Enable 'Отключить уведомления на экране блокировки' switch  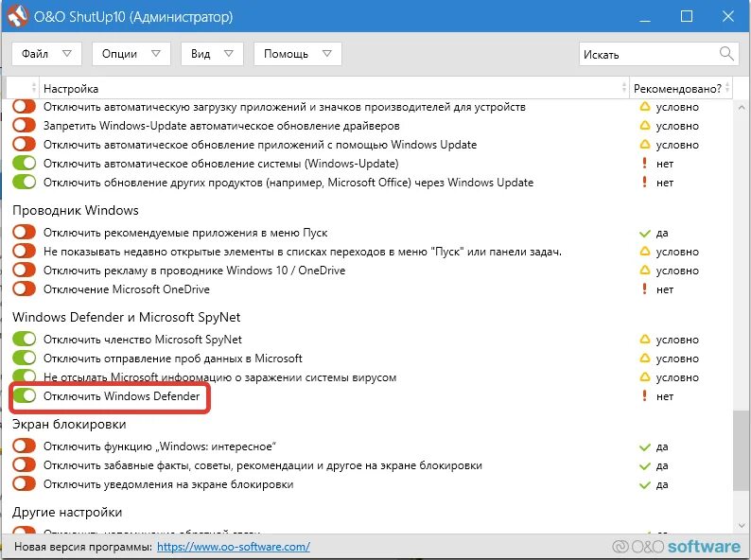tap(24, 483)
